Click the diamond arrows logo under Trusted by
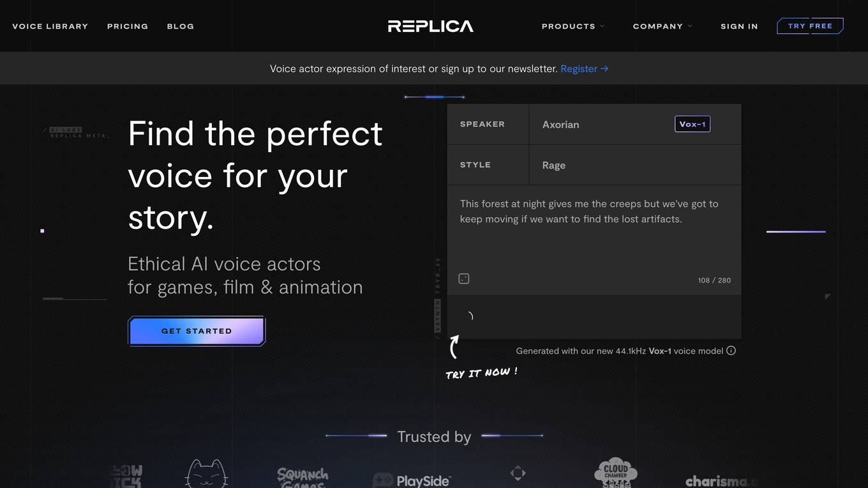This screenshot has height=488, width=868. tap(518, 473)
